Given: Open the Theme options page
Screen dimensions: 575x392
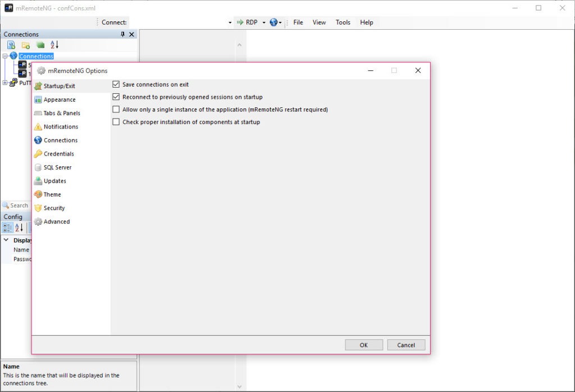Looking at the screenshot, I should (71, 195).
